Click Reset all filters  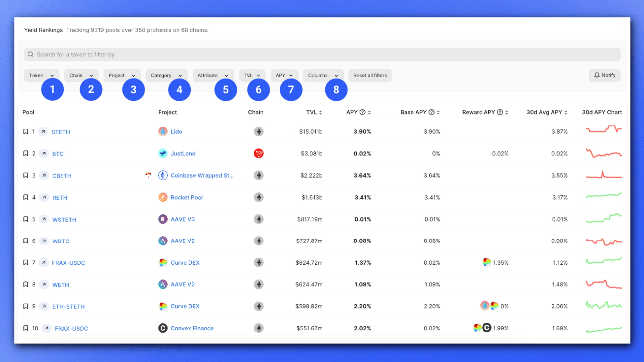370,76
